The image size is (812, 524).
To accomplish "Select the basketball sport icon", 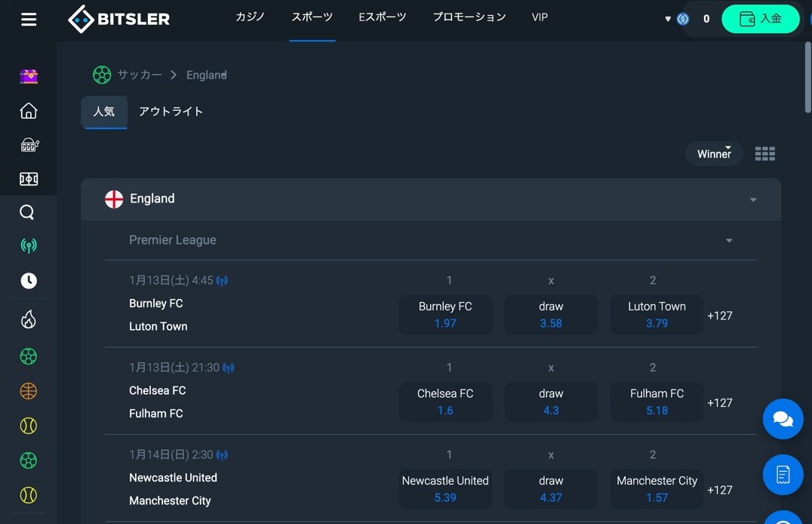I will tap(29, 391).
